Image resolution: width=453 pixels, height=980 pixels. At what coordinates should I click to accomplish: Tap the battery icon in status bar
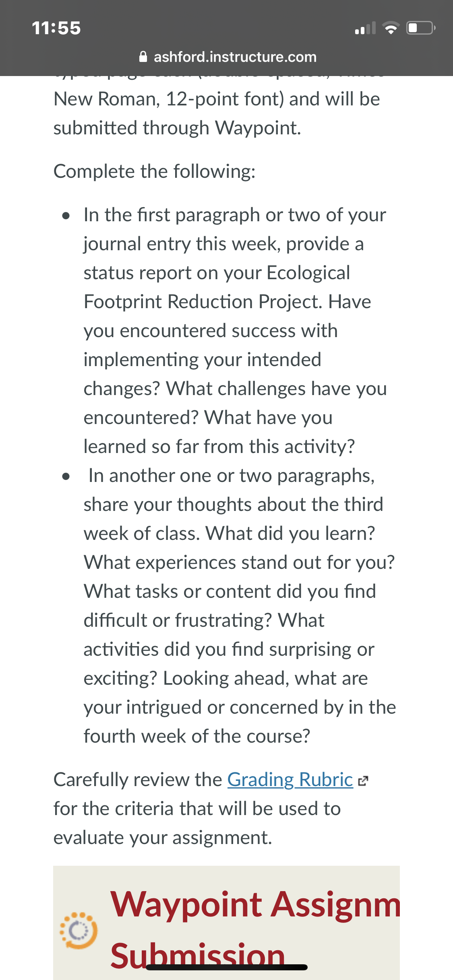(421, 28)
